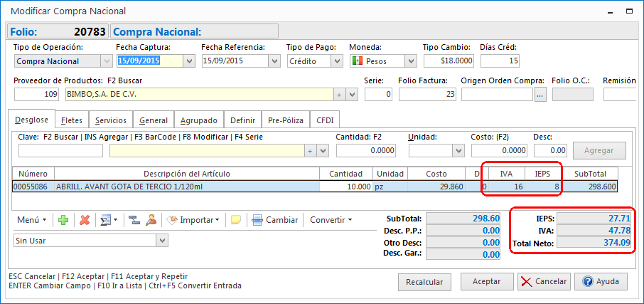Click the green plus add item icon
The width and height of the screenshot is (644, 304).
[63, 220]
